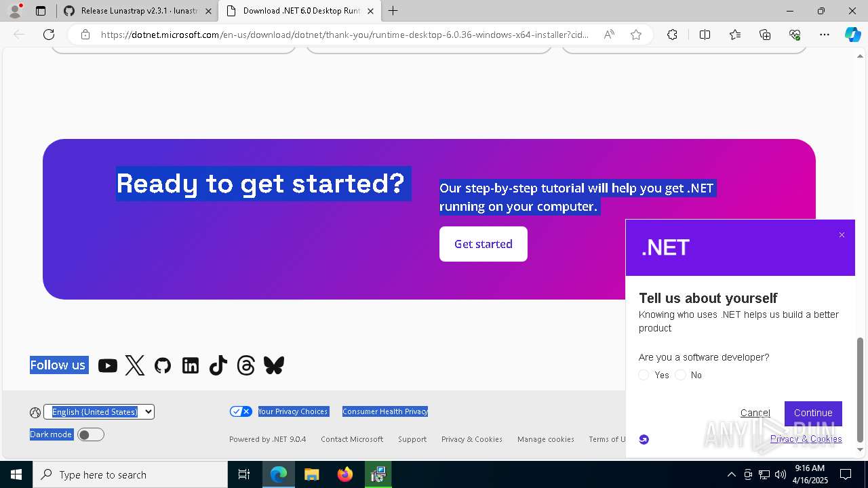
Task: Open Your Privacy Choices link
Action: click(293, 411)
